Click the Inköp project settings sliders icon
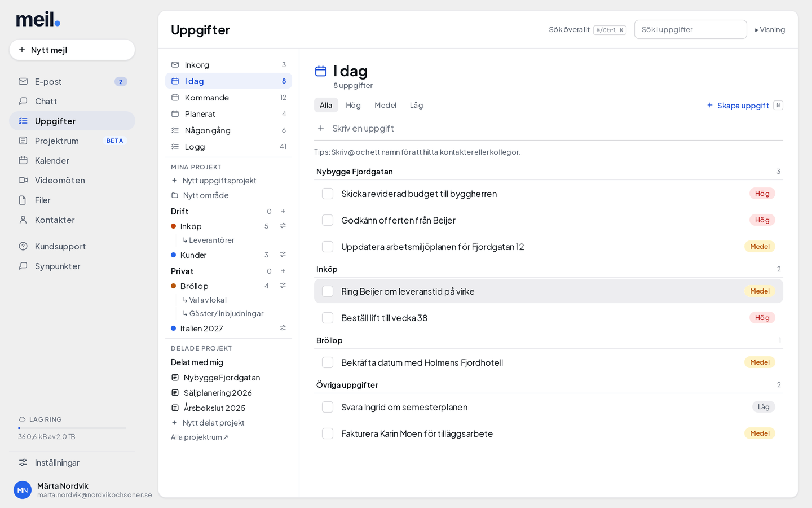The height and width of the screenshot is (508, 812). coord(283,226)
